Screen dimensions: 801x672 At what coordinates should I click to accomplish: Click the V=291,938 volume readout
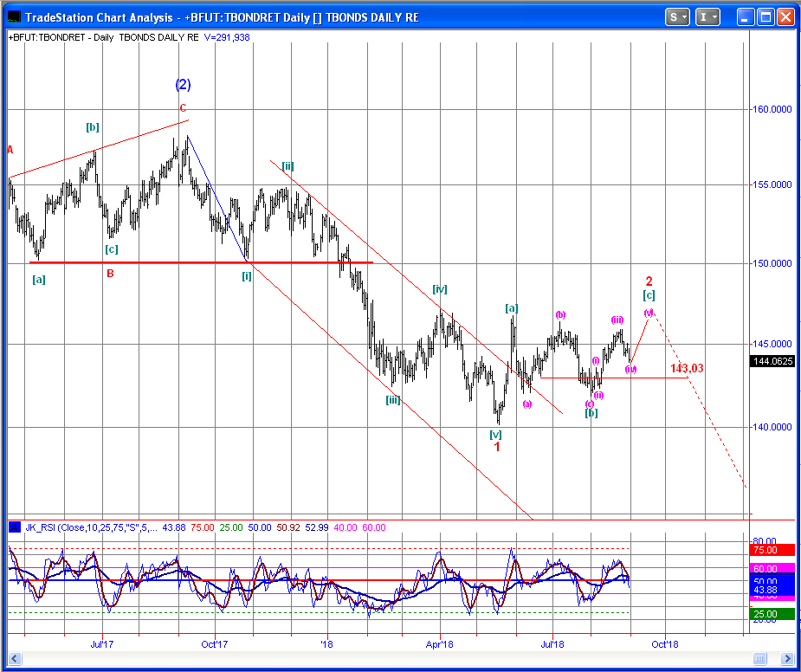point(227,37)
